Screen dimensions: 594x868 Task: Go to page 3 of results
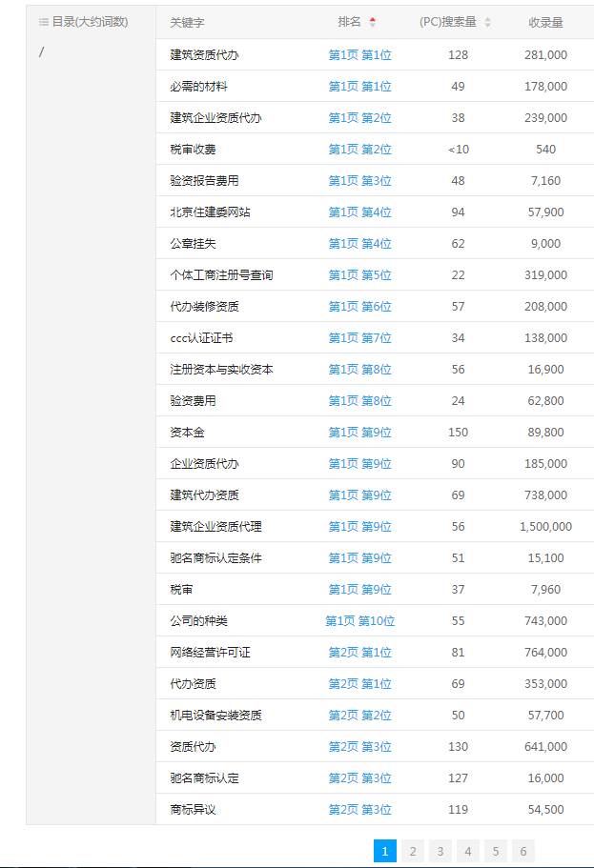point(440,851)
